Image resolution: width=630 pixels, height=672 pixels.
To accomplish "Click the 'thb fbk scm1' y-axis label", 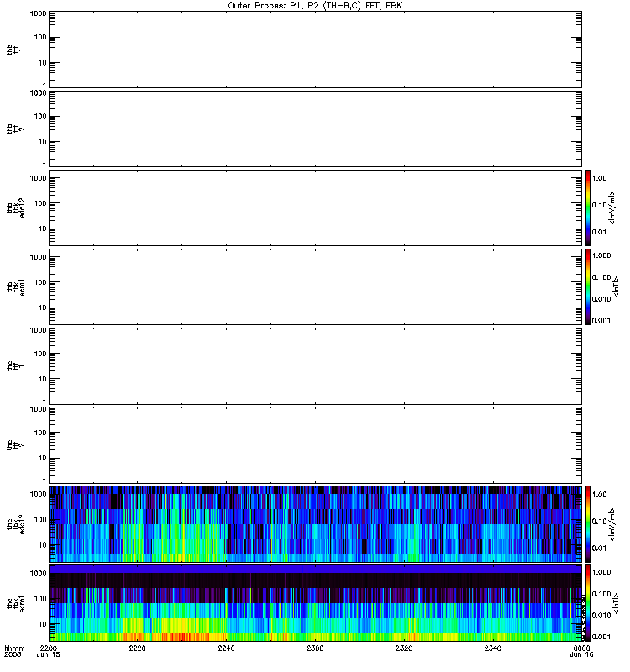I will pyautogui.click(x=16, y=286).
